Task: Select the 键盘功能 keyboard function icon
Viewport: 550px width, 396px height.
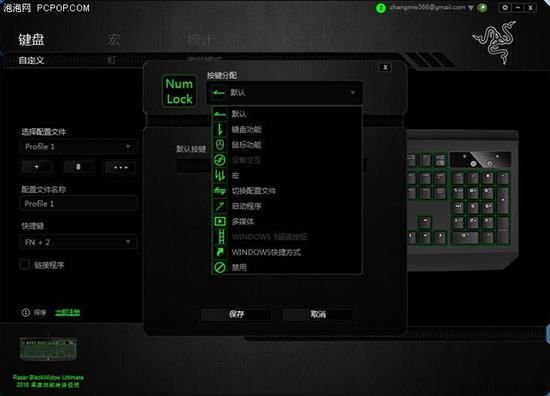Action: tap(220, 129)
